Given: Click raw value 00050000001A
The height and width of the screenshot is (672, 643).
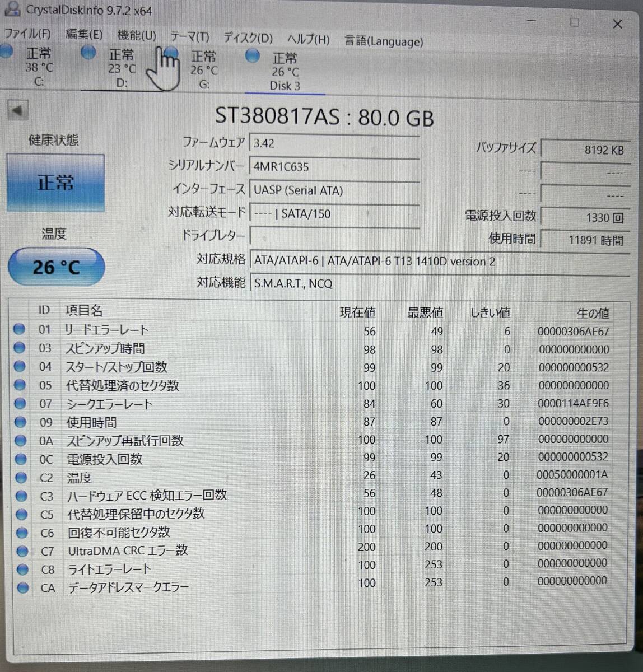Looking at the screenshot, I should [x=572, y=474].
